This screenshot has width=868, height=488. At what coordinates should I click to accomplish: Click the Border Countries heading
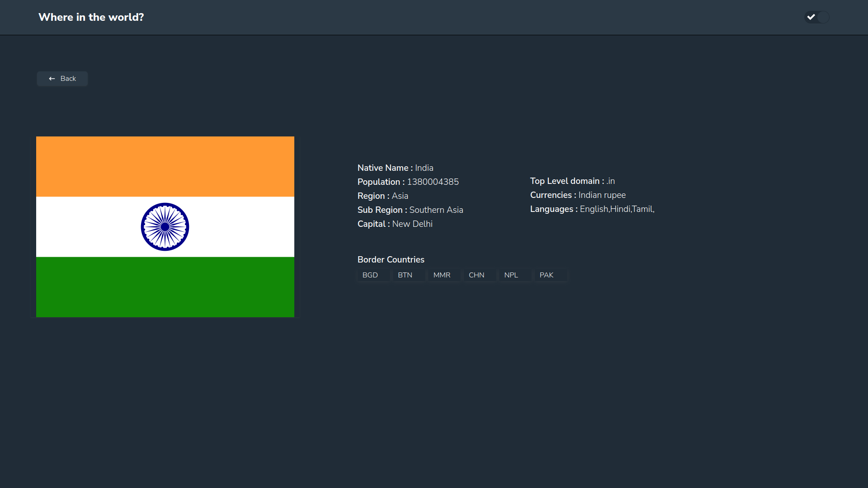(391, 259)
